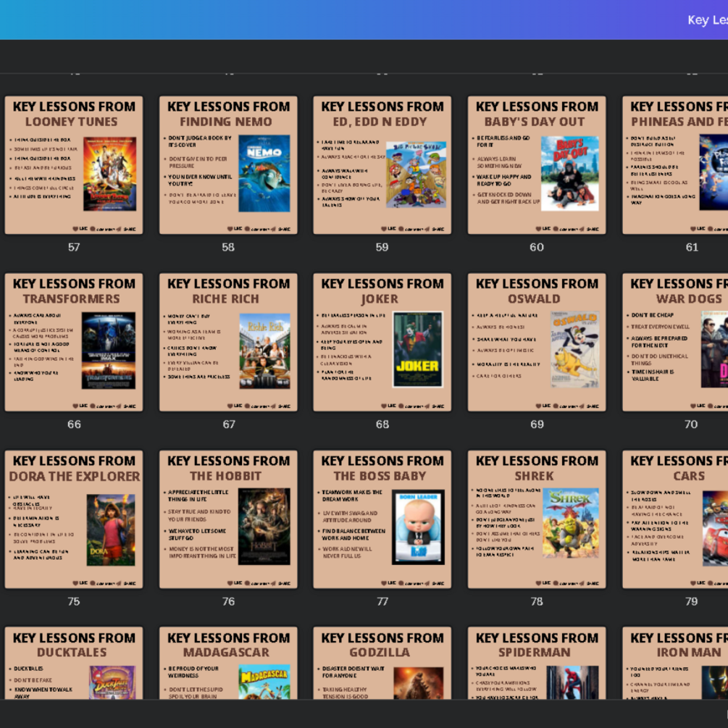Open the Shrek page thumbnail 78
728x728 pixels.
pyautogui.click(x=537, y=519)
